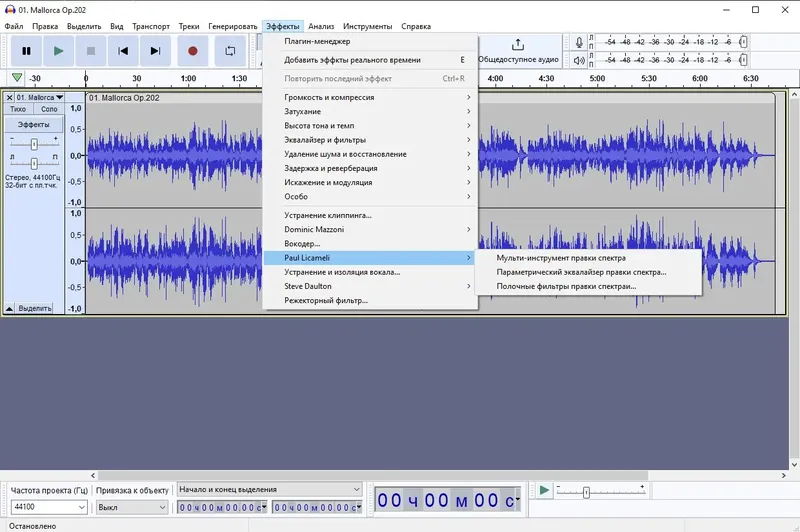Open the Генерировать menu

click(233, 27)
